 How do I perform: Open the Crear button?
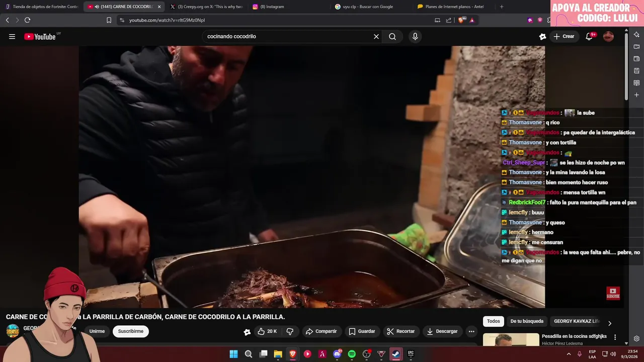564,36
